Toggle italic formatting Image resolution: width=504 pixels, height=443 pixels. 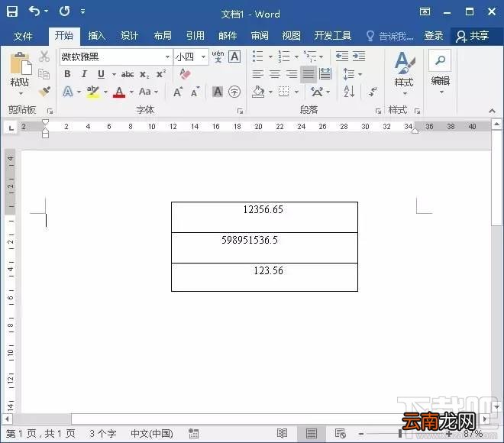(x=84, y=74)
